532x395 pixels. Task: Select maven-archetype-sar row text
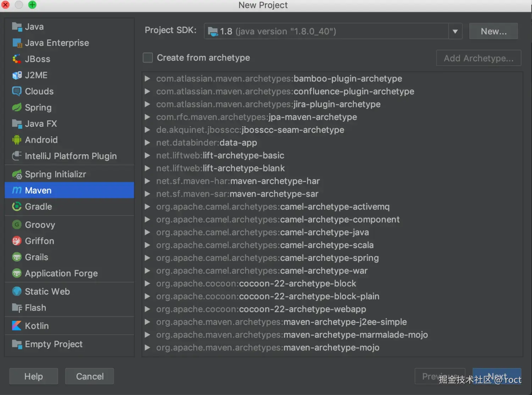(x=237, y=194)
